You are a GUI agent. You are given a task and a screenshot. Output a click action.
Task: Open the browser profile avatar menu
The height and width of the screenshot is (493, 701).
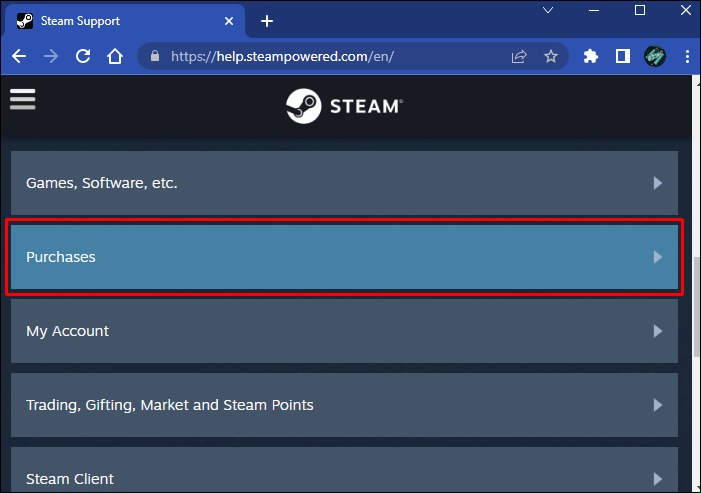click(x=655, y=57)
